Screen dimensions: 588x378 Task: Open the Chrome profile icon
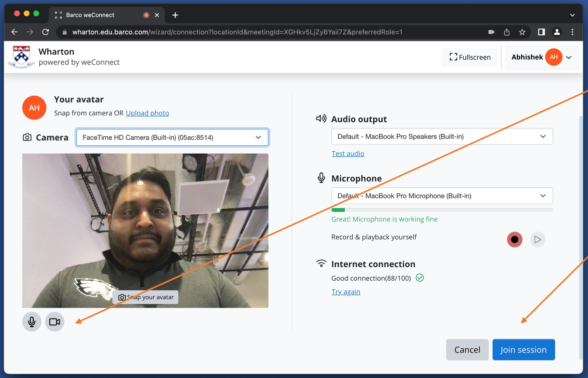557,32
